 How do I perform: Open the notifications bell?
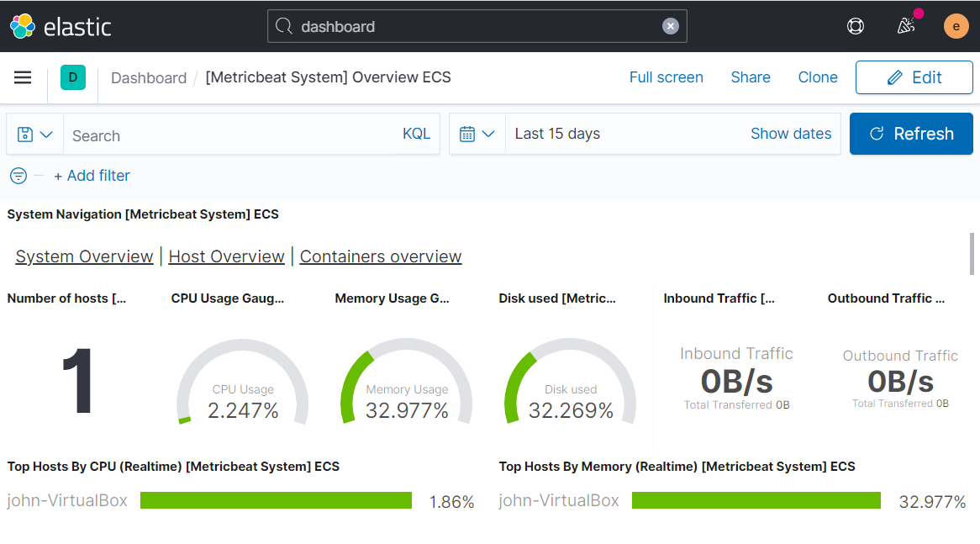905,26
